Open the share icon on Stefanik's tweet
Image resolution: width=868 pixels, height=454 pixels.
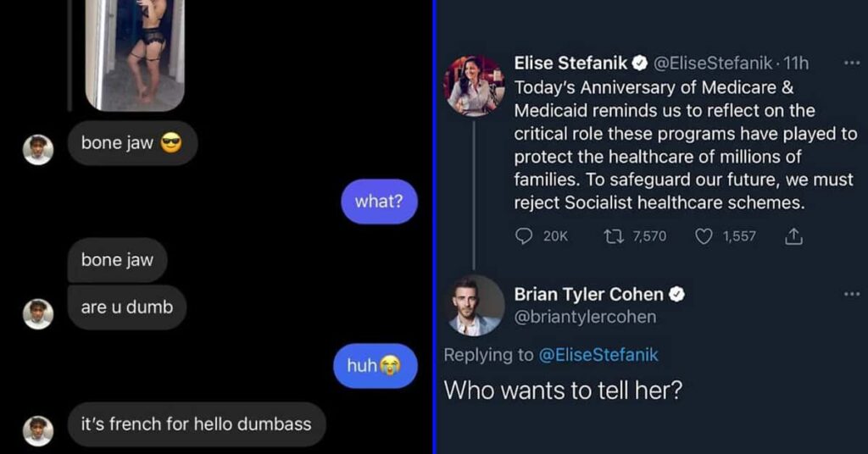[793, 236]
